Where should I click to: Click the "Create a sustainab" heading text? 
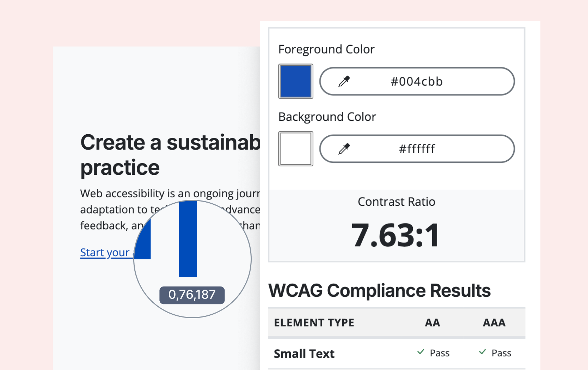(170, 143)
